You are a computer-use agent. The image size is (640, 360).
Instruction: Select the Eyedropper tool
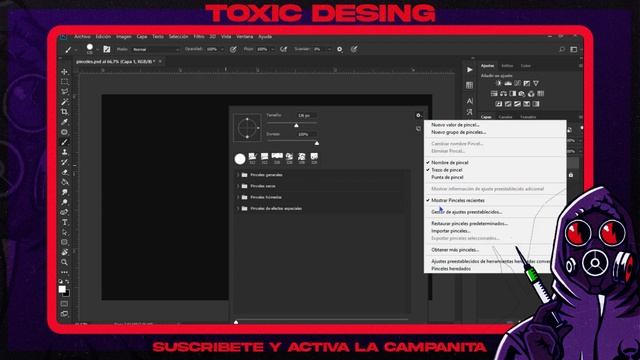pyautogui.click(x=64, y=122)
